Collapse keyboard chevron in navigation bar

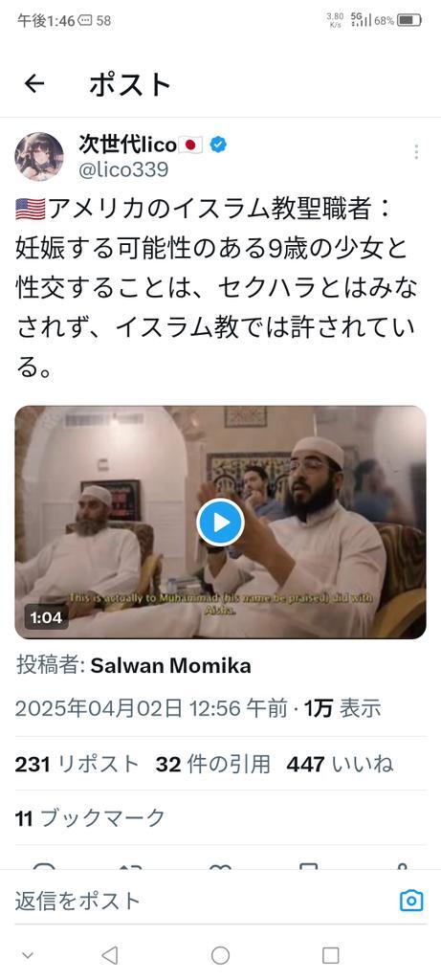(x=28, y=955)
